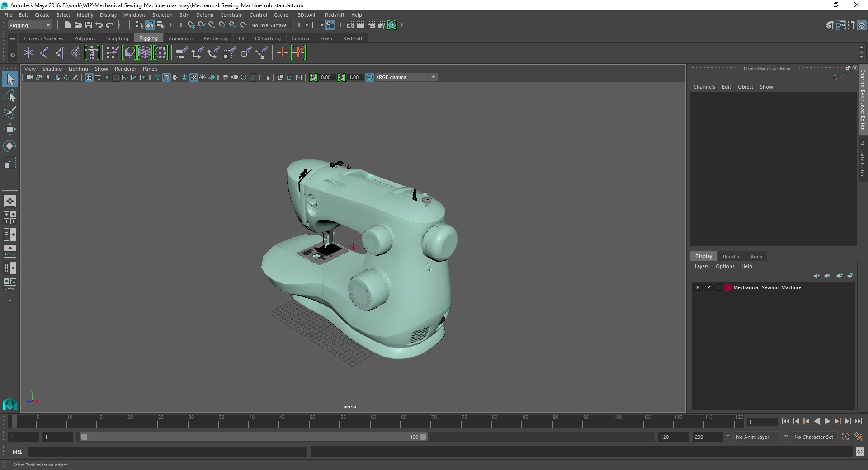The image size is (868, 470).
Task: Open the Skeleton menu
Action: point(162,15)
